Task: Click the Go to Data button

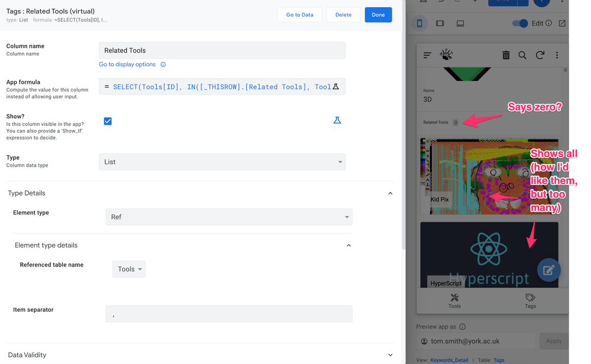Action: [300, 15]
